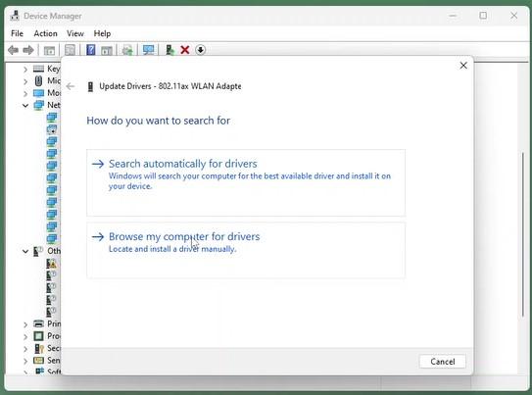Click 'Update Drivers - 802.11ax WLAN Adapte' title text

[170, 86]
